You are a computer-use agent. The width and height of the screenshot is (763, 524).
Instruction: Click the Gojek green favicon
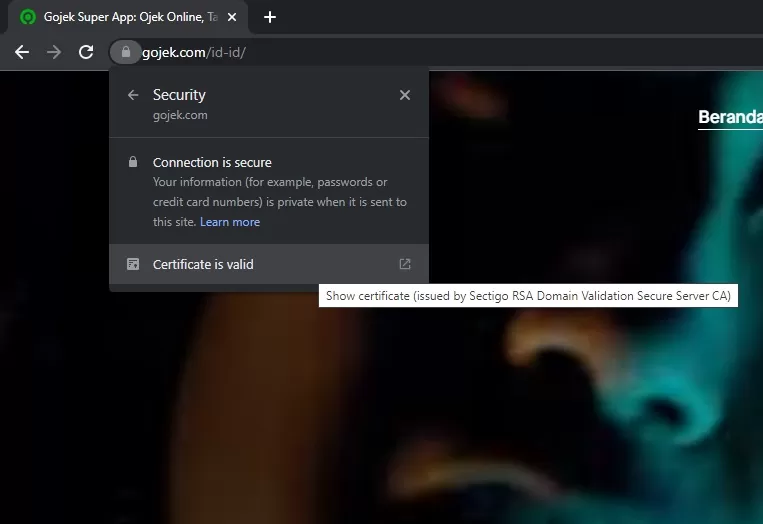[x=28, y=17]
